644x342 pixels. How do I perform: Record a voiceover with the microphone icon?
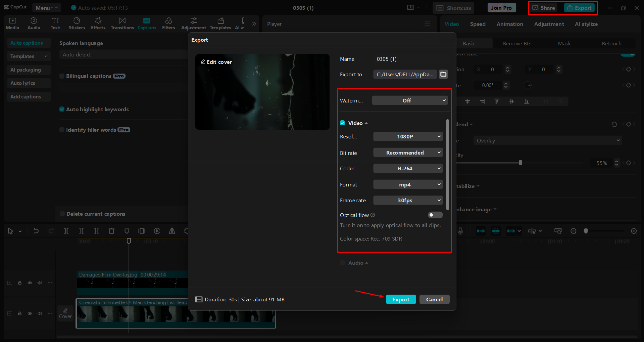click(x=460, y=231)
